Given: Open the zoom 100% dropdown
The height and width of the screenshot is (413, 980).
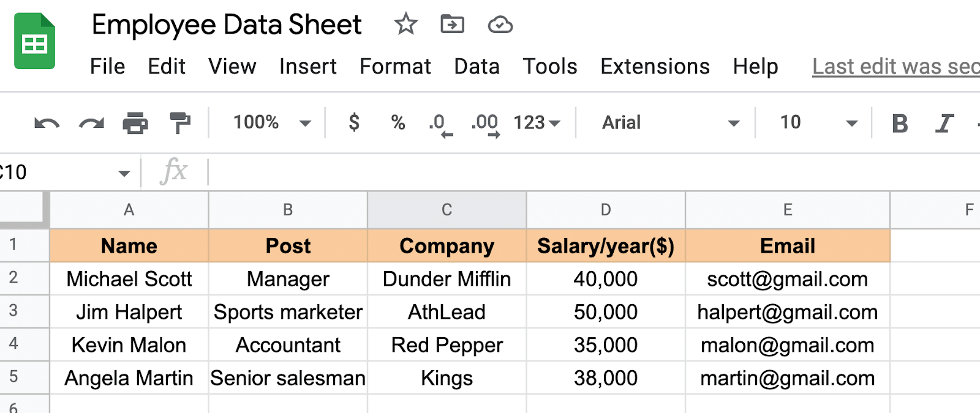Looking at the screenshot, I should [272, 122].
